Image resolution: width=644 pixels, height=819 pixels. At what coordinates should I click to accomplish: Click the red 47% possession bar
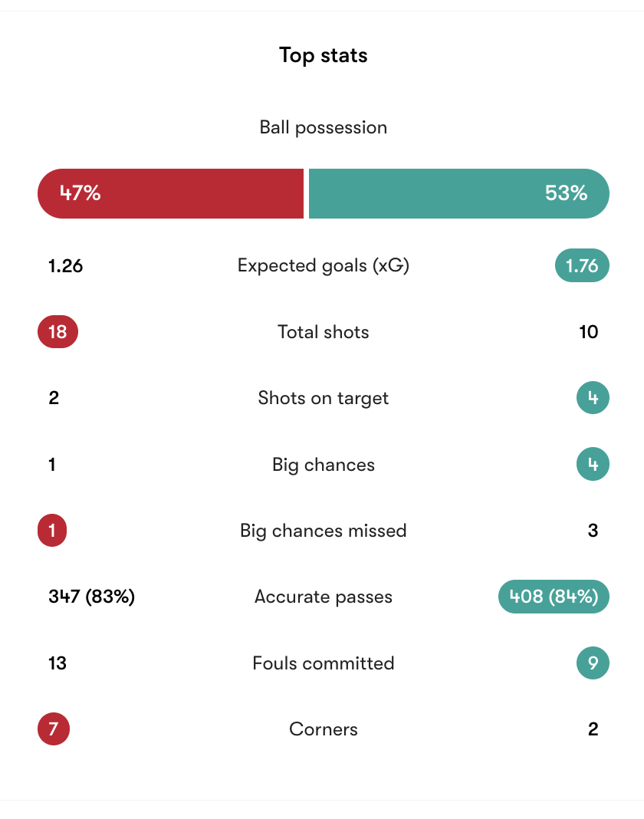click(x=170, y=193)
